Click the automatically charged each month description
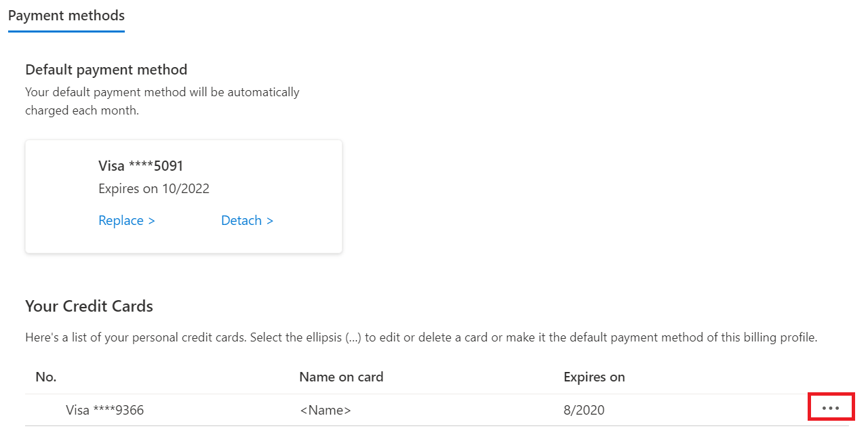This screenshot has width=868, height=437. 162,101
